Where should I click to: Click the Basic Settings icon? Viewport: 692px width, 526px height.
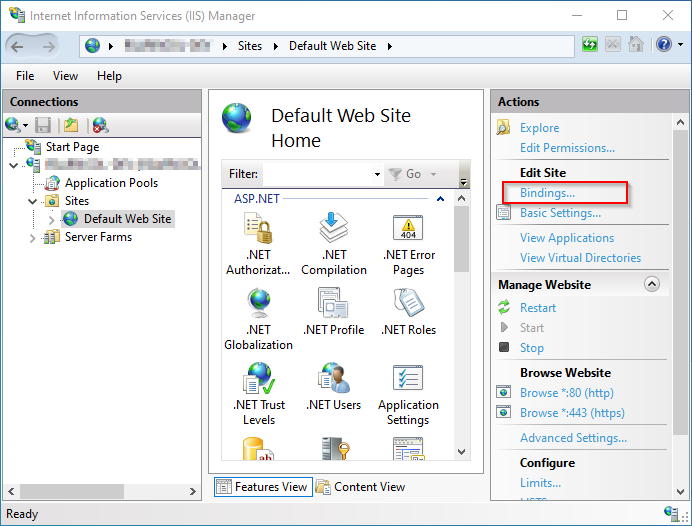tap(504, 212)
